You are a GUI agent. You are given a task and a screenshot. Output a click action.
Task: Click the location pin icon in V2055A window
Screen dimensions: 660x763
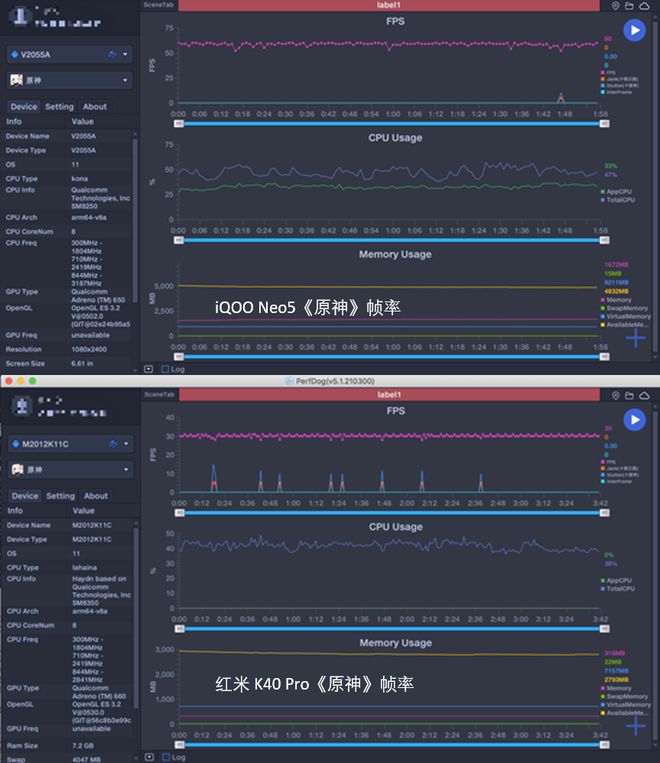tap(616, 6)
